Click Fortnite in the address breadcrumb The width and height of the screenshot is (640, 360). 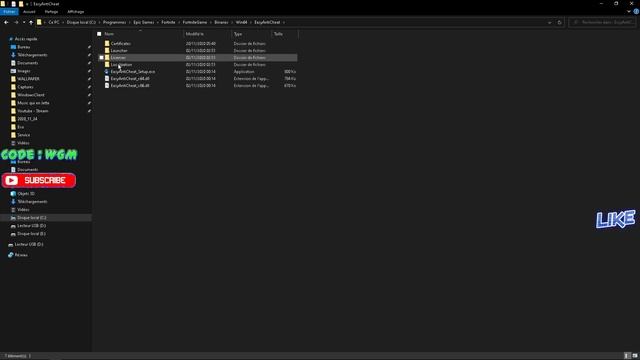pos(168,22)
